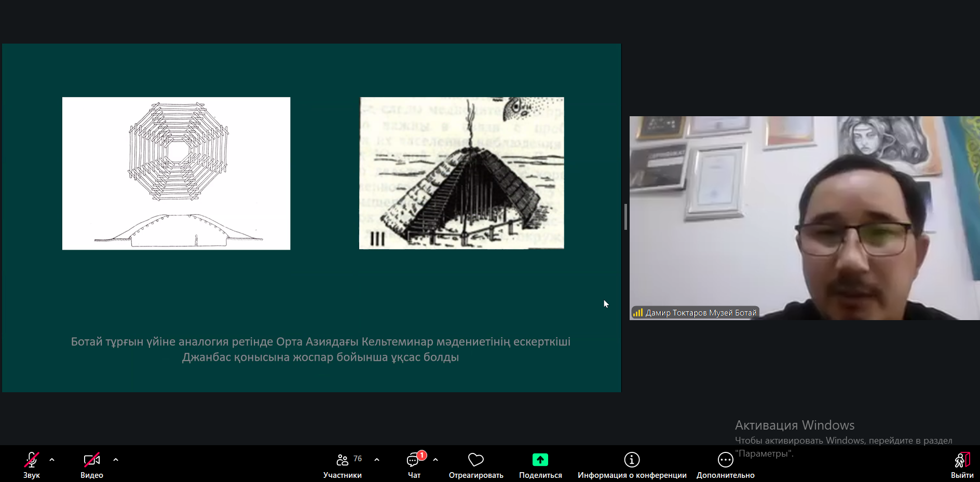This screenshot has height=482, width=980.
Task: Click the Отреагировать heart reaction icon
Action: tap(475, 460)
